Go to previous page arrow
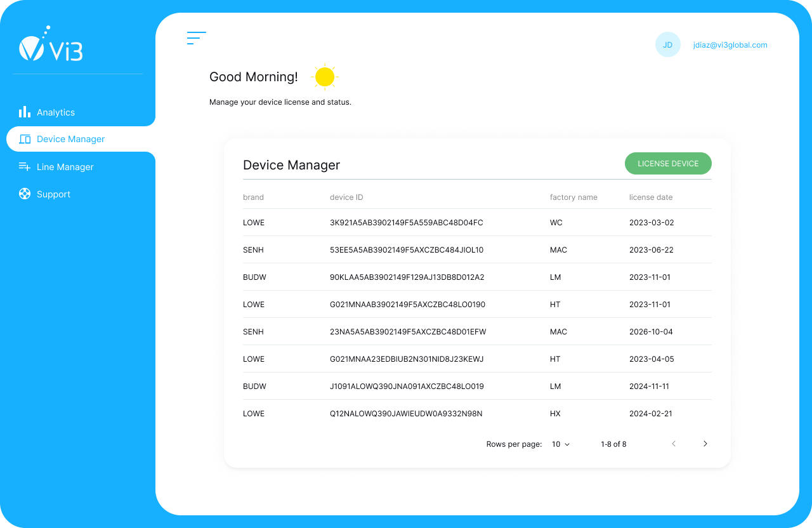 [x=674, y=444]
